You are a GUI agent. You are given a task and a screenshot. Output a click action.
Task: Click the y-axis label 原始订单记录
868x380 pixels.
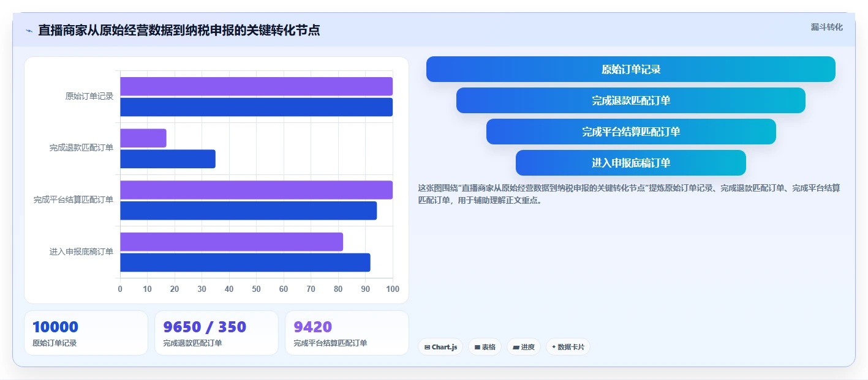click(x=89, y=96)
